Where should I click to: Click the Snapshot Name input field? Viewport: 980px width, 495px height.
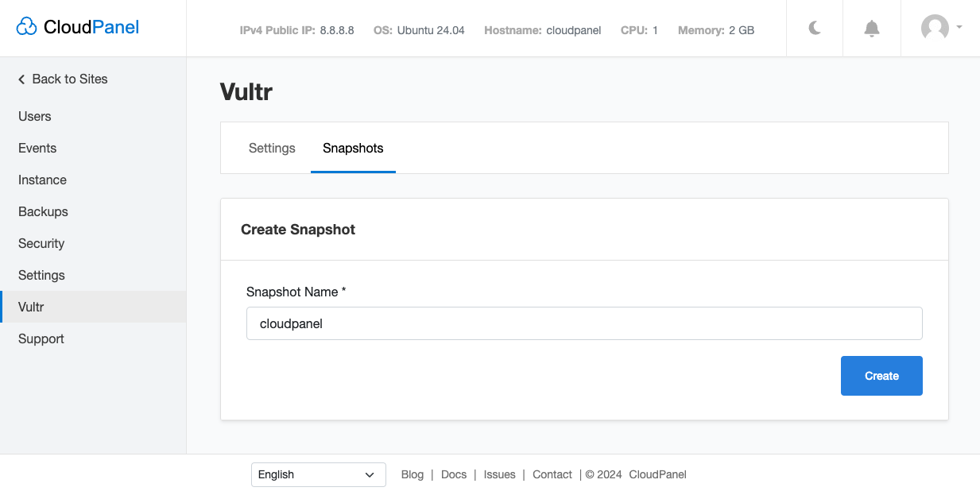584,323
